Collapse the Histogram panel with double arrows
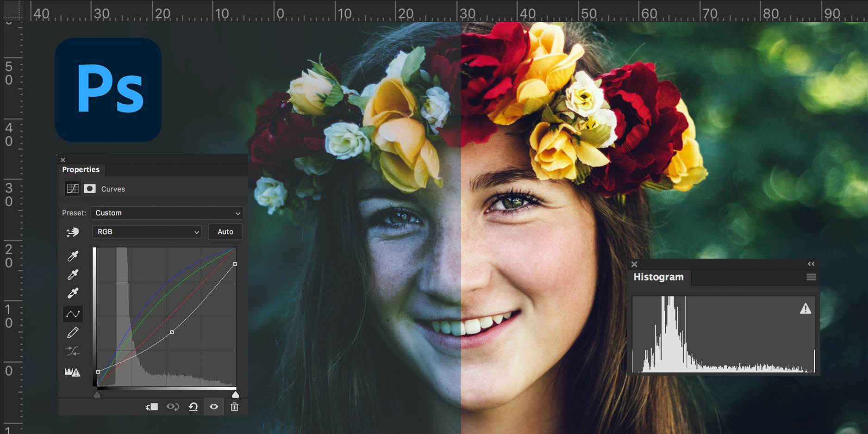Screen dimensions: 868x434 pyautogui.click(x=811, y=264)
